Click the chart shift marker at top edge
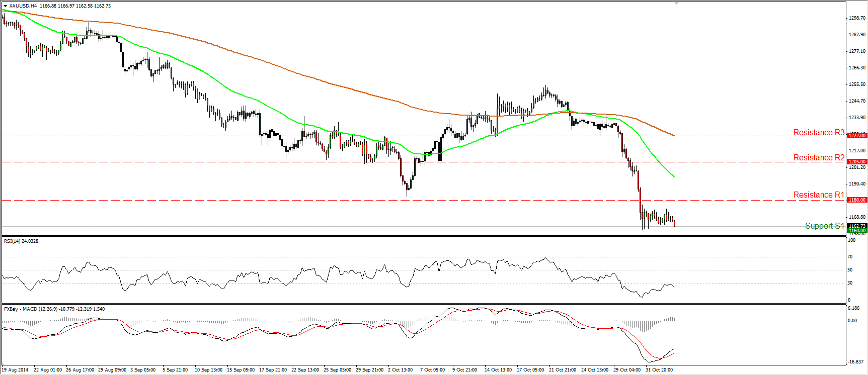The image size is (868, 375). [677, 3]
